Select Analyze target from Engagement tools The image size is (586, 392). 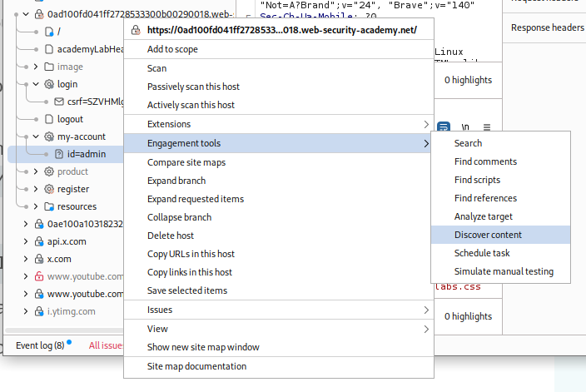[x=483, y=216]
